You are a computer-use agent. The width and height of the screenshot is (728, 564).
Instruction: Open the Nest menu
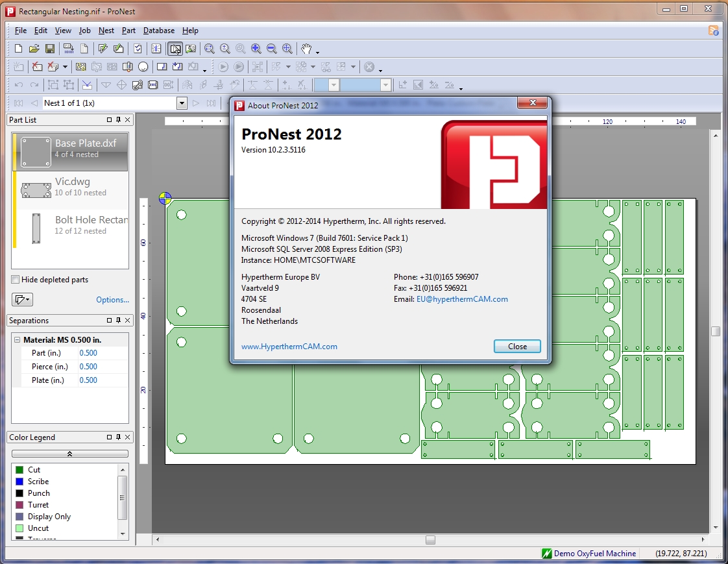coord(106,31)
